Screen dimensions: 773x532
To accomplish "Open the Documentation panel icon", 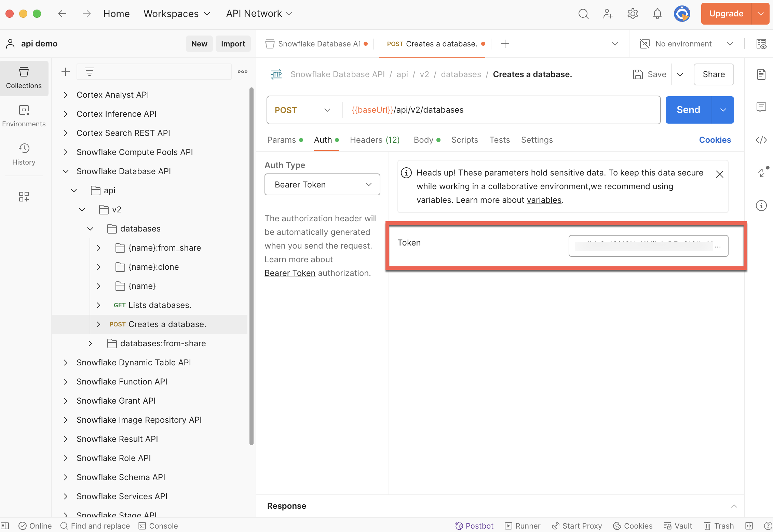I will click(x=761, y=74).
